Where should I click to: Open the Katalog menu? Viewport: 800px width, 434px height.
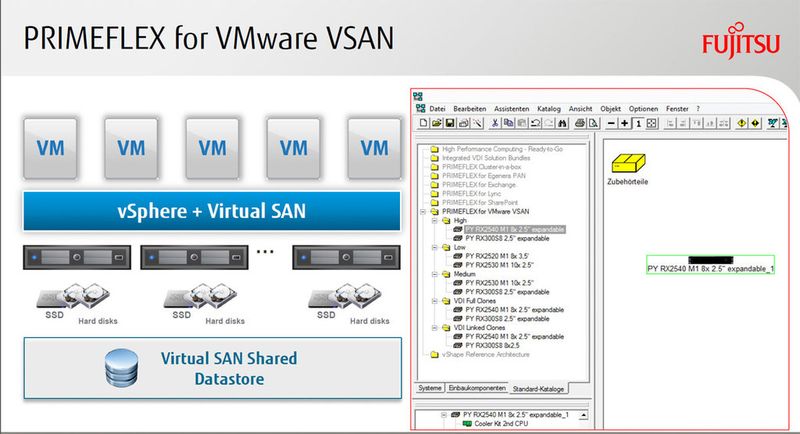(549, 109)
